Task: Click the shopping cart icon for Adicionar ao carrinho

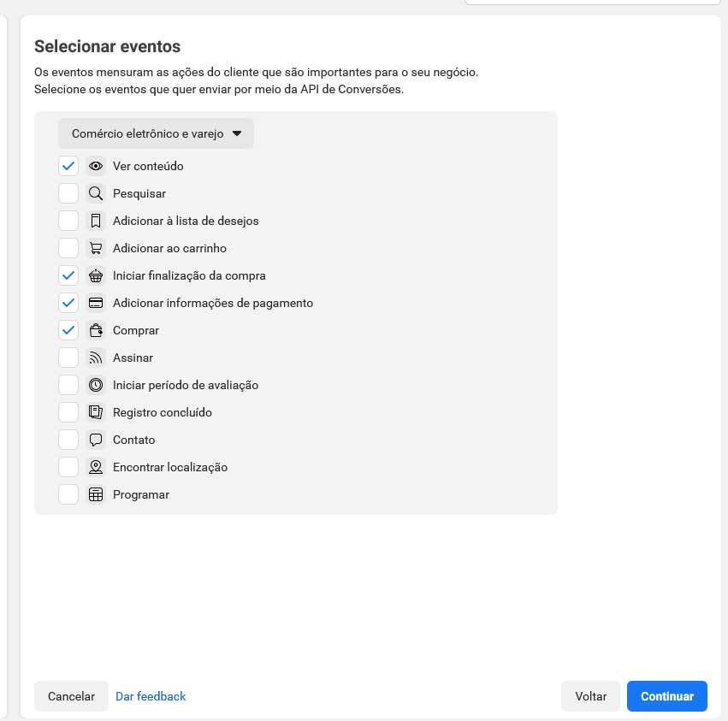Action: [x=96, y=248]
